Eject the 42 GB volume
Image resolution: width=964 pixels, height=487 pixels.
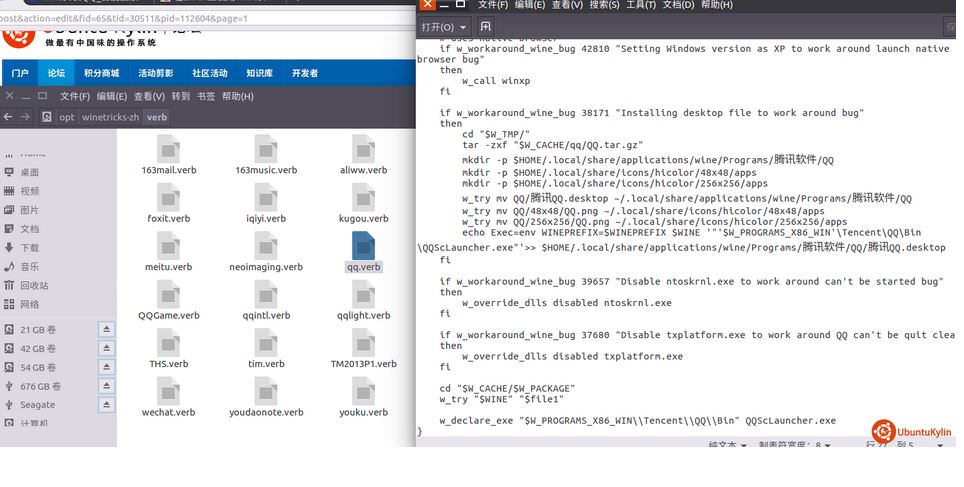click(106, 348)
